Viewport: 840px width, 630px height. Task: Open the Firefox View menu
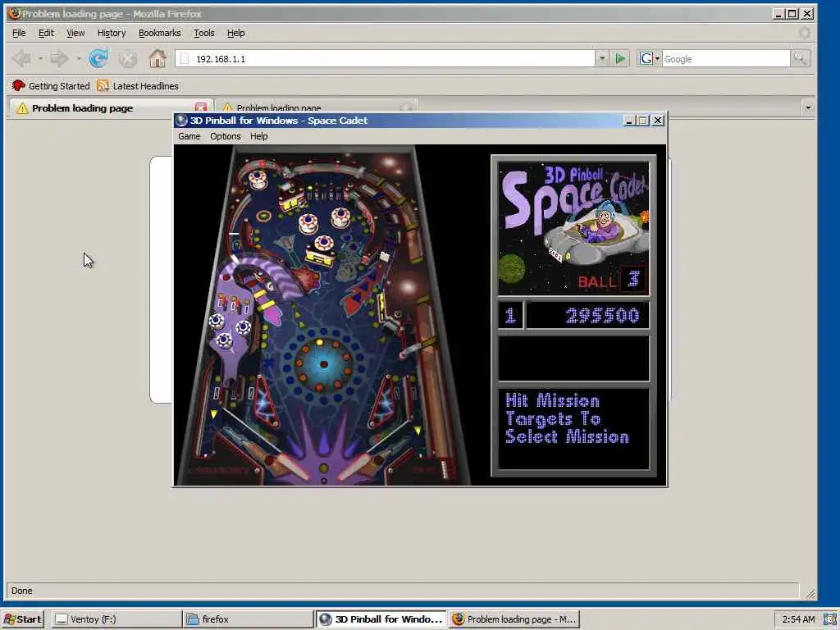(75, 33)
